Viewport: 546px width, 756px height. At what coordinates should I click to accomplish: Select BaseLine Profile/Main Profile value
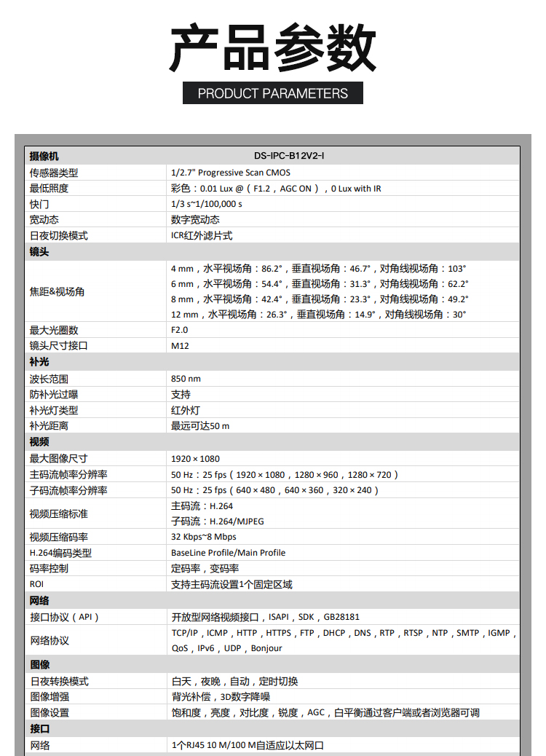228,553
